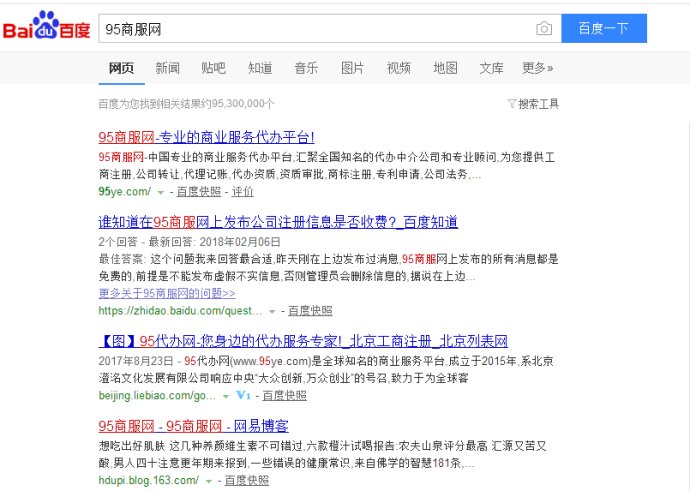This screenshot has width=690, height=491.
Task: Switch to the 图片 tab
Action: pyautogui.click(x=352, y=68)
